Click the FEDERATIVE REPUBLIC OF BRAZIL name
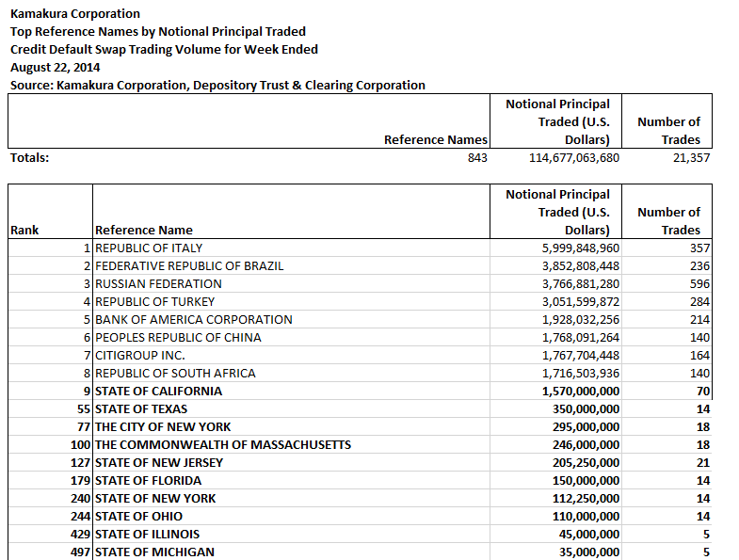 (x=189, y=265)
